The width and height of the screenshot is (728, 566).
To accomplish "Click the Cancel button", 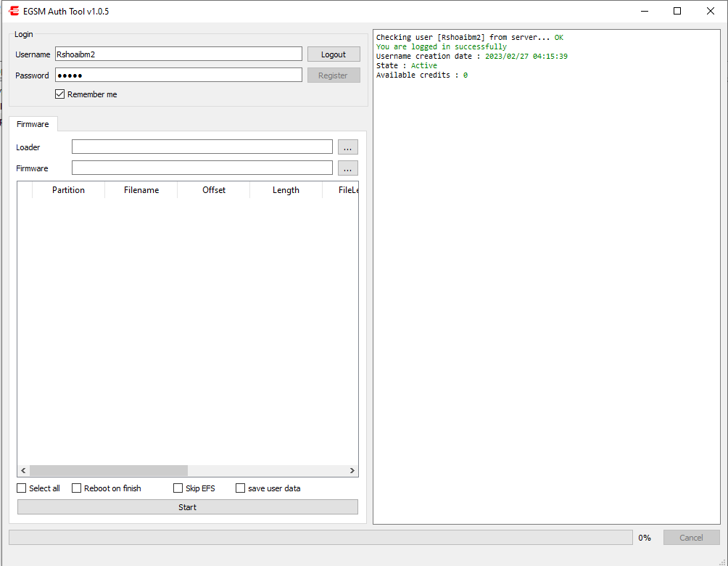I will click(x=690, y=537).
